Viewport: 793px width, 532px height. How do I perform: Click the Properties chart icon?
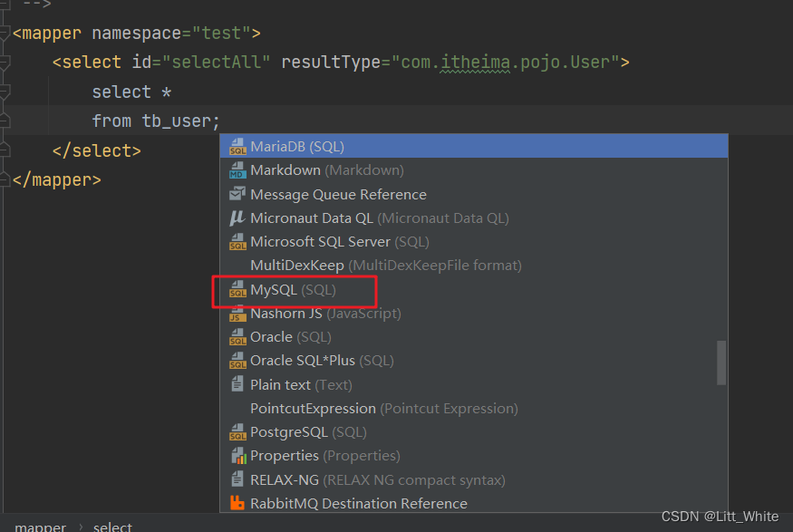(x=238, y=456)
